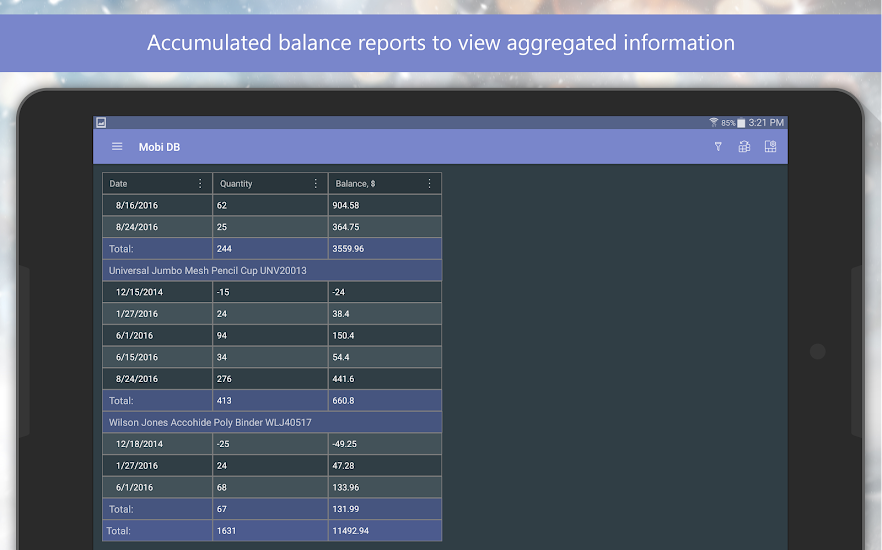The image size is (882, 550).
Task: Click the Total row with 413 quantity
Action: (x=270, y=400)
